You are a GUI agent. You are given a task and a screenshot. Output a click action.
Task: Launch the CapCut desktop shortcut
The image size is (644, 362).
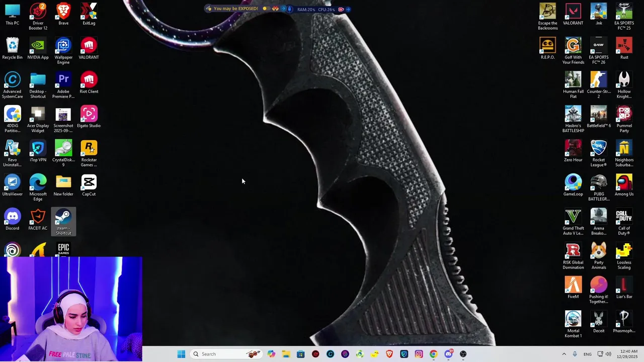click(x=89, y=185)
